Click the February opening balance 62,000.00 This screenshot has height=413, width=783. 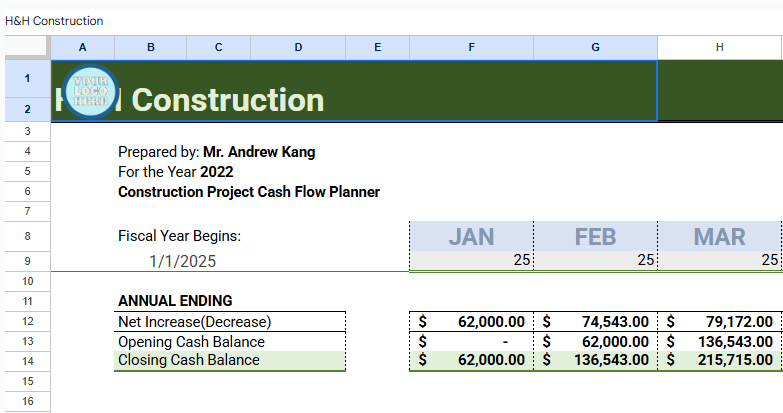pyautogui.click(x=595, y=341)
